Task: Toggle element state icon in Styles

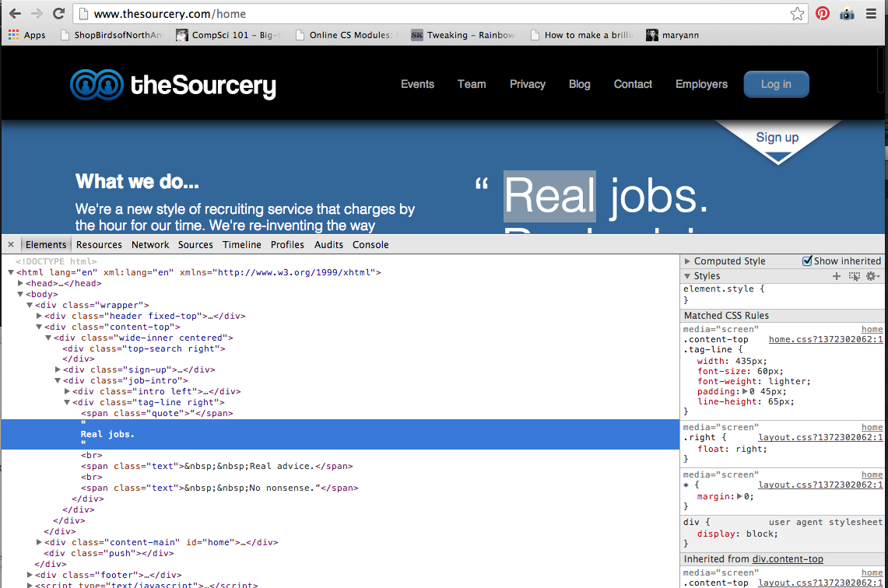Action: click(x=854, y=276)
